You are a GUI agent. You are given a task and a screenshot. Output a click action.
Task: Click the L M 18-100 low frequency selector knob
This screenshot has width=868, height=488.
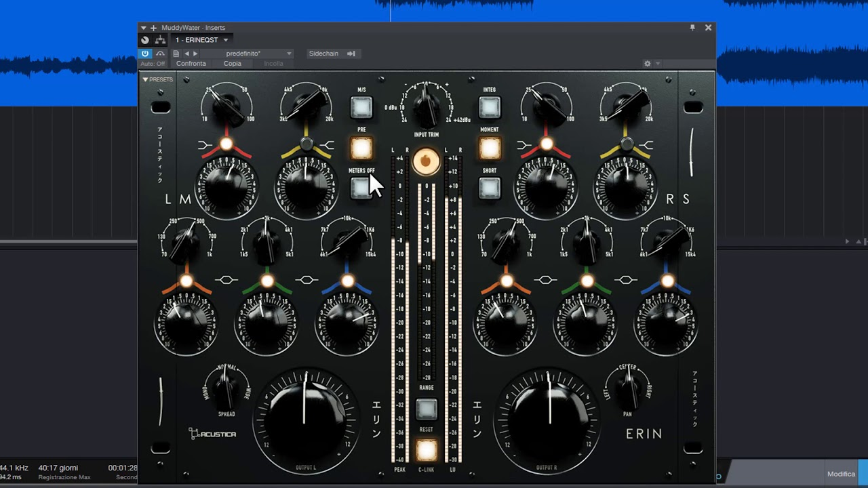coord(227,107)
